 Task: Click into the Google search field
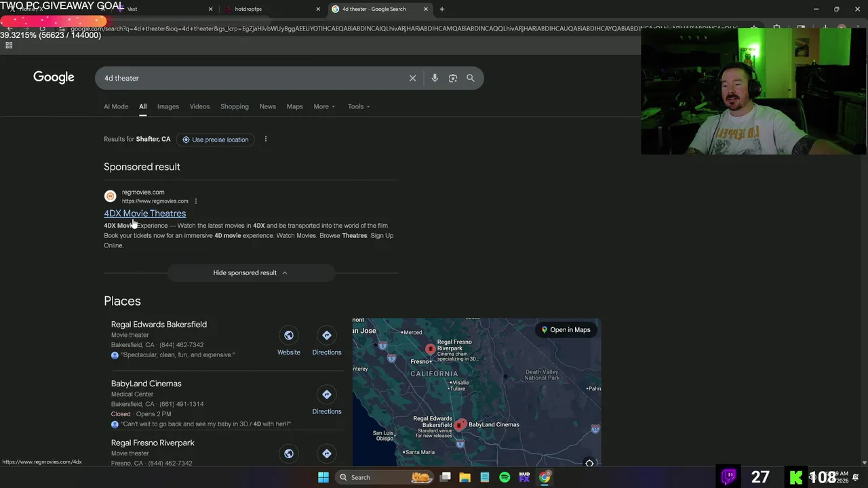click(x=251, y=78)
